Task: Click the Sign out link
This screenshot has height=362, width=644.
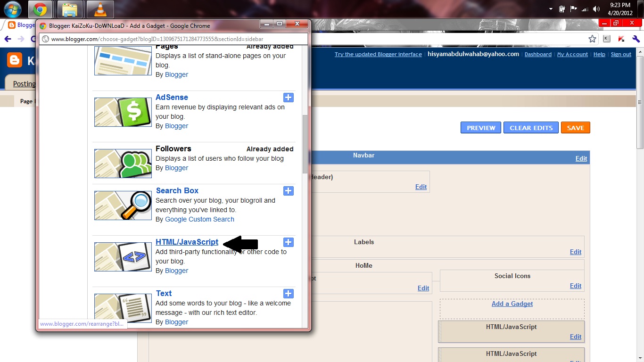Action: (x=621, y=55)
